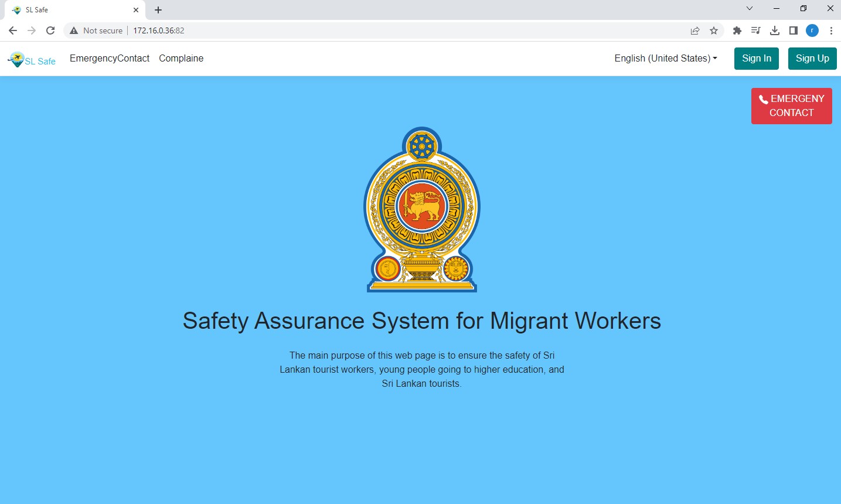Open the Complaine nav link
The height and width of the screenshot is (504, 841).
[181, 59]
